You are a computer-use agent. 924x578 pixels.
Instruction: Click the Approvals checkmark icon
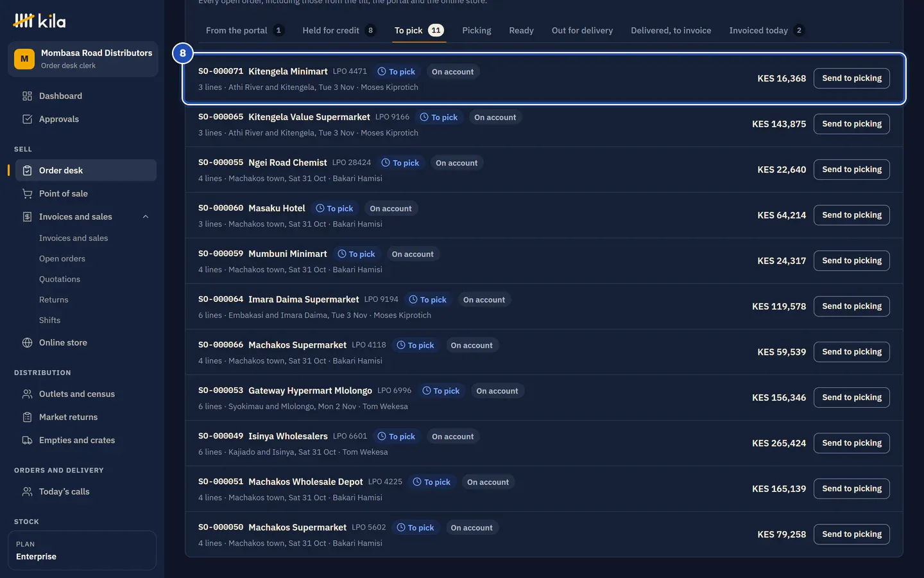click(27, 119)
